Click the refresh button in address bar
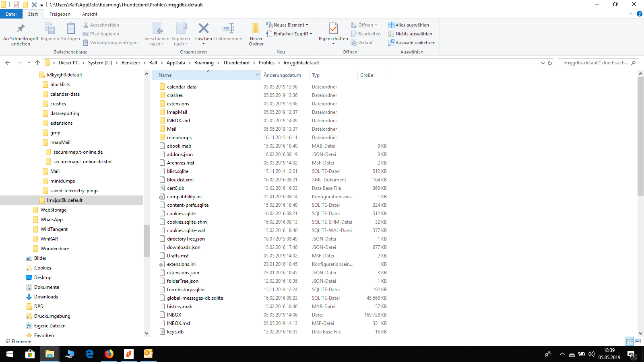This screenshot has height=362, width=644. click(x=550, y=63)
